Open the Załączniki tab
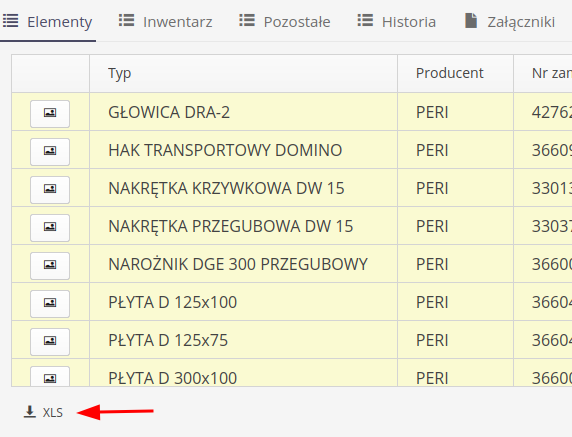Viewport: 572px width, 437px height. pyautogui.click(x=510, y=22)
